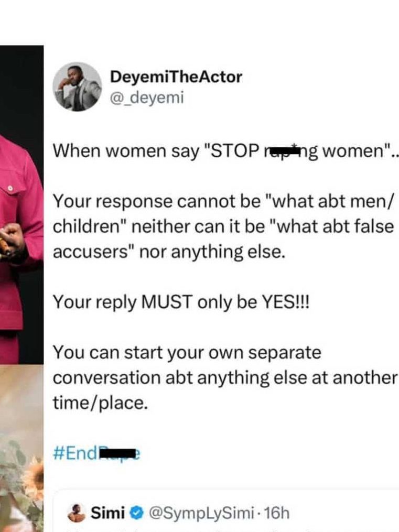The height and width of the screenshot is (532, 399).
Task: Click the line starting "Your response cannot be"
Action: point(224,201)
